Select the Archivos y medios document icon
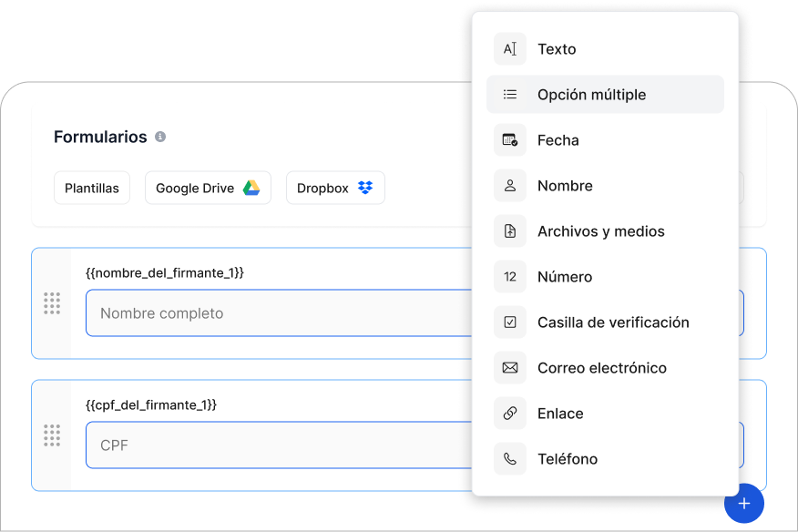798x532 pixels. [x=510, y=231]
